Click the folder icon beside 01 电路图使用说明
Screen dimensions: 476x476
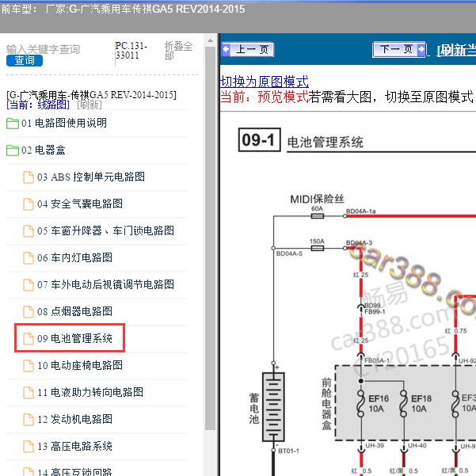pos(13,124)
